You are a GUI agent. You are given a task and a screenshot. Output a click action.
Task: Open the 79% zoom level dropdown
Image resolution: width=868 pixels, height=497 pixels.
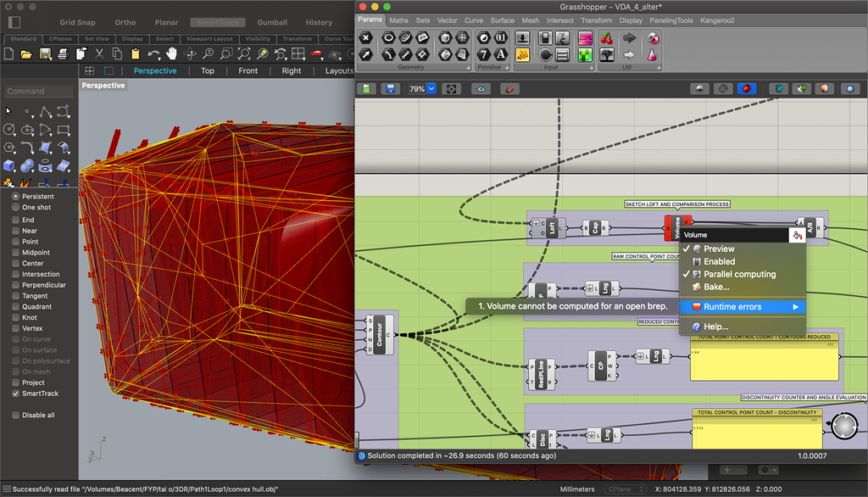tap(431, 88)
